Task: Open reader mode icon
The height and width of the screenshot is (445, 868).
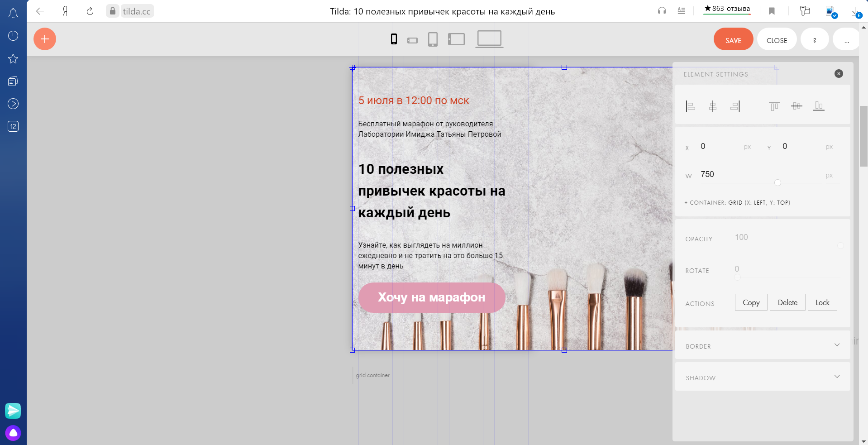Action: tap(681, 11)
